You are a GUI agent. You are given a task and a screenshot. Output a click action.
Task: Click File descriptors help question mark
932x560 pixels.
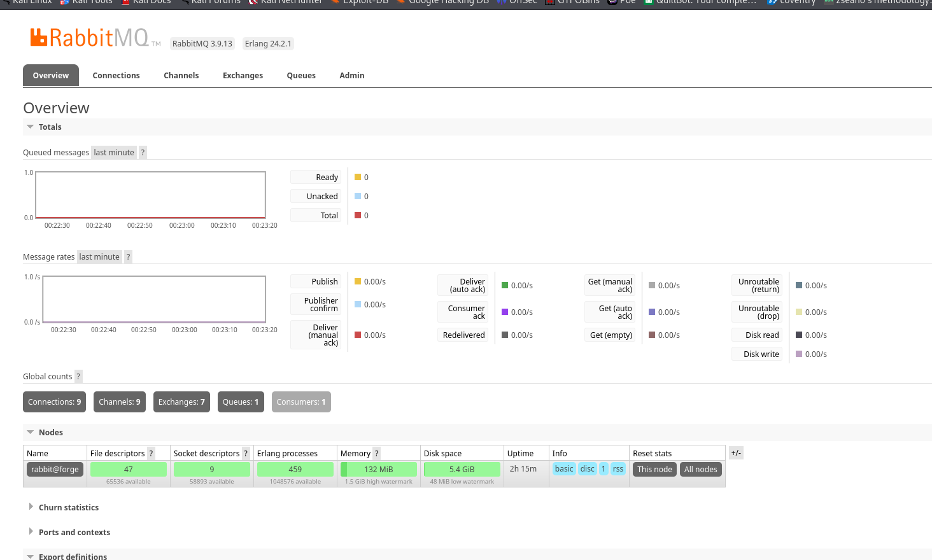(x=151, y=454)
